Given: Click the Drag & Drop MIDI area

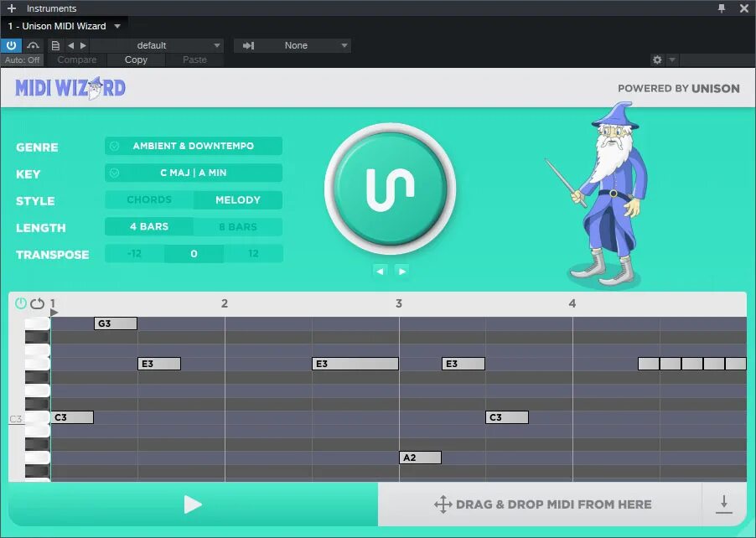Looking at the screenshot, I should (540, 504).
